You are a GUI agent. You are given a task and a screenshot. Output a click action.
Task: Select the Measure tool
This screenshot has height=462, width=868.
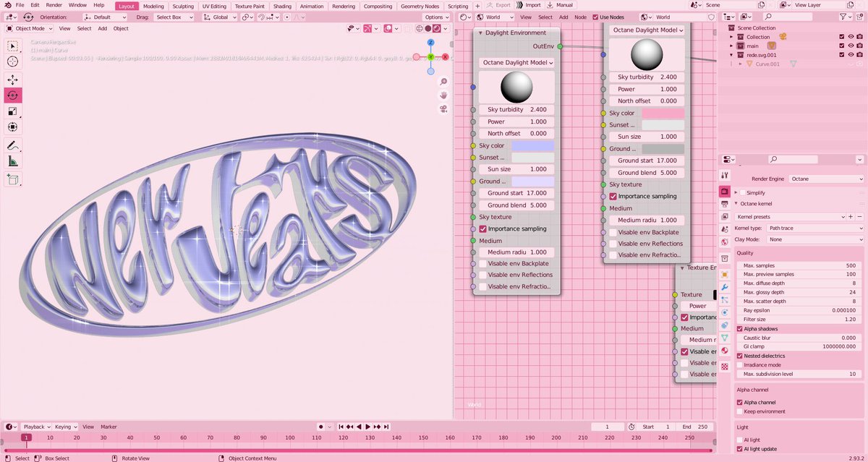[13, 162]
